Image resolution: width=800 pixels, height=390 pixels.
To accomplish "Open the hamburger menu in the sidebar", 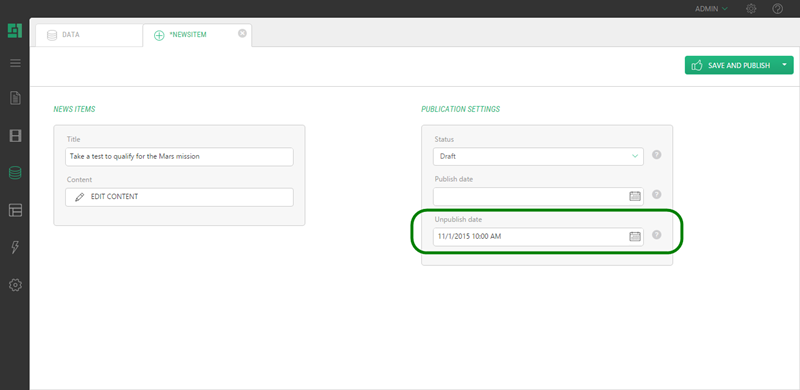I will 15,63.
